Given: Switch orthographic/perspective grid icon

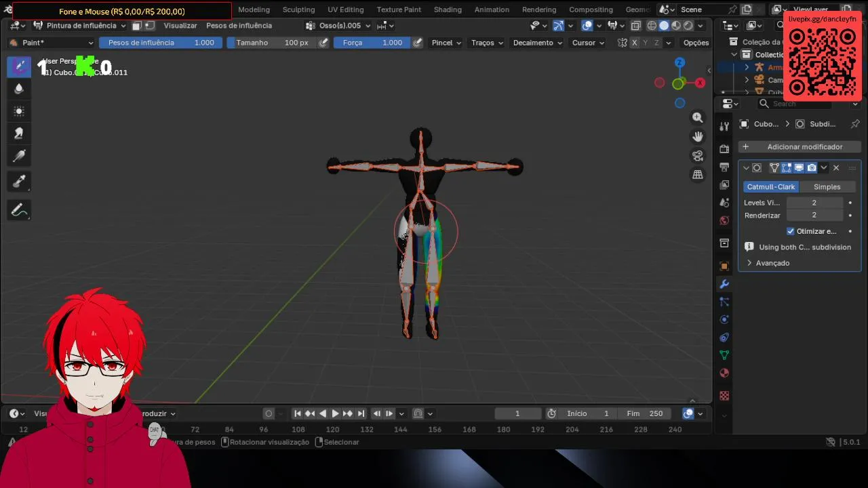Looking at the screenshot, I should (697, 175).
